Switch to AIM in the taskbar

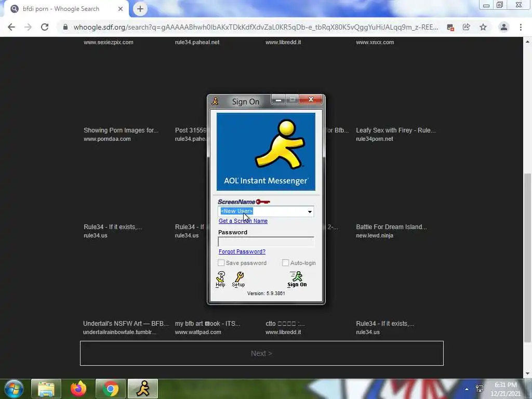click(x=143, y=389)
